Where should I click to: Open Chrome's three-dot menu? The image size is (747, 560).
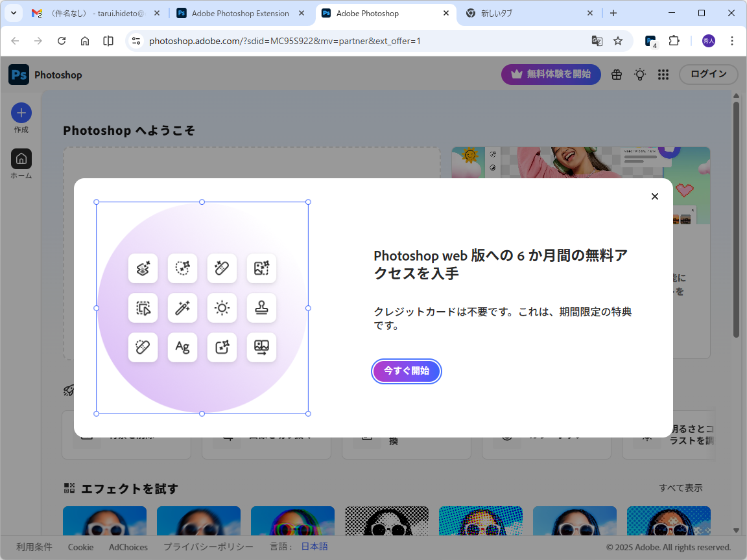732,40
